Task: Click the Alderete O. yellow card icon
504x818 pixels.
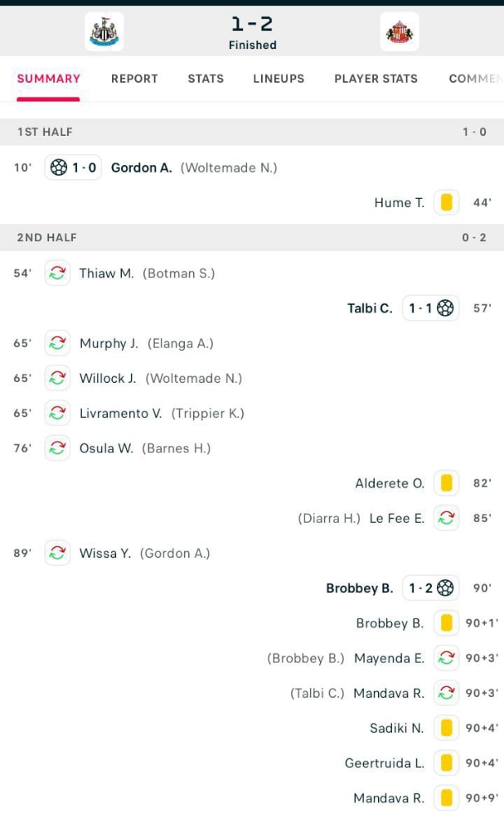Action: (446, 483)
